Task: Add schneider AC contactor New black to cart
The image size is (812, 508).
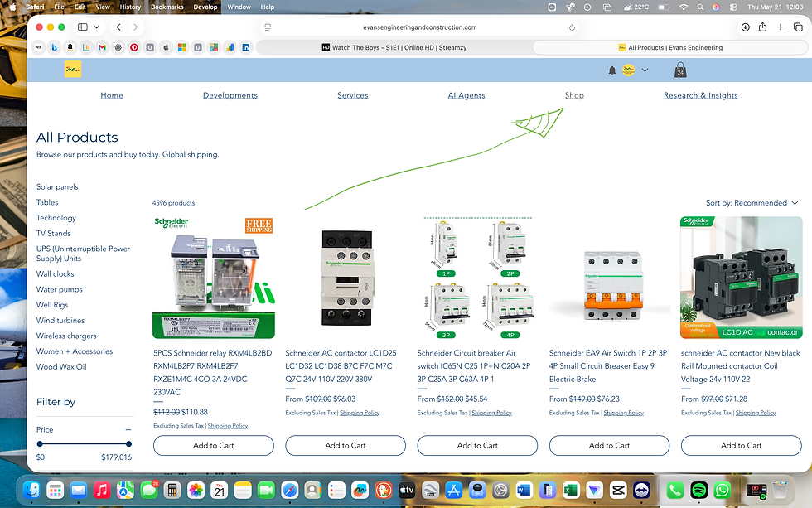Action: click(x=741, y=445)
